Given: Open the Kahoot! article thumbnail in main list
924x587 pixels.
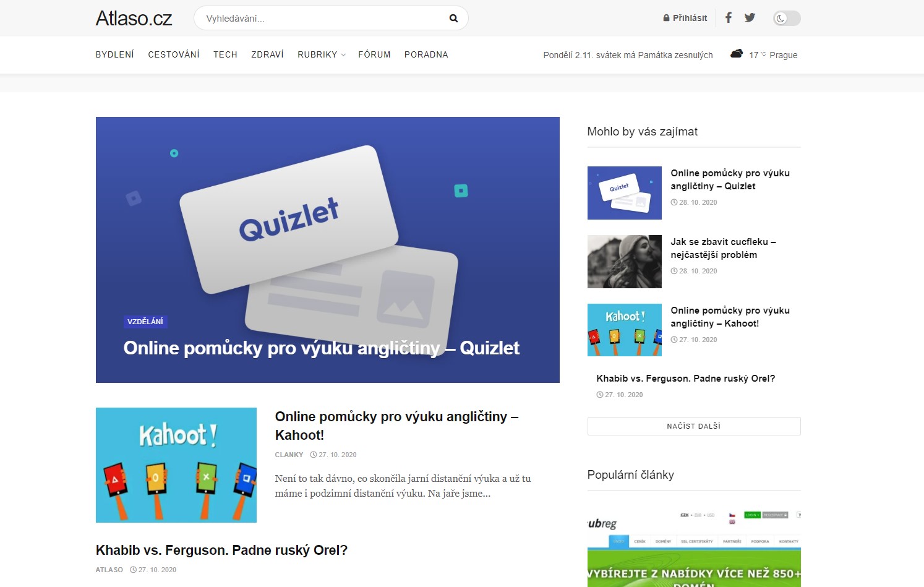Looking at the screenshot, I should point(176,465).
